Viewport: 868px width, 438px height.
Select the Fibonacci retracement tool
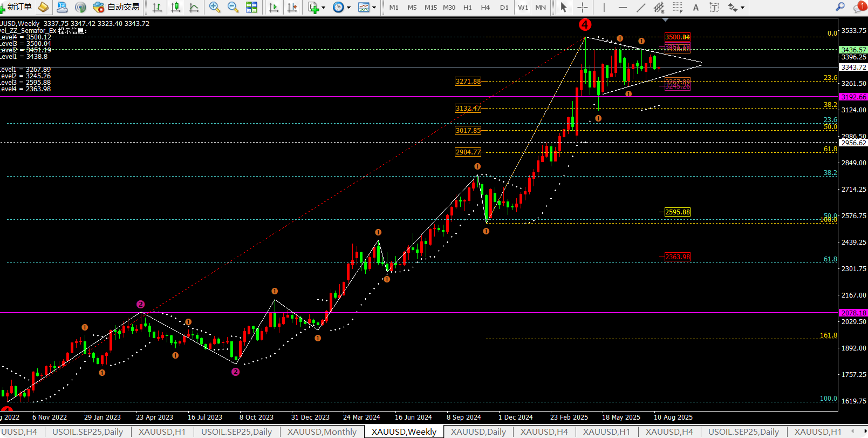[x=677, y=7]
